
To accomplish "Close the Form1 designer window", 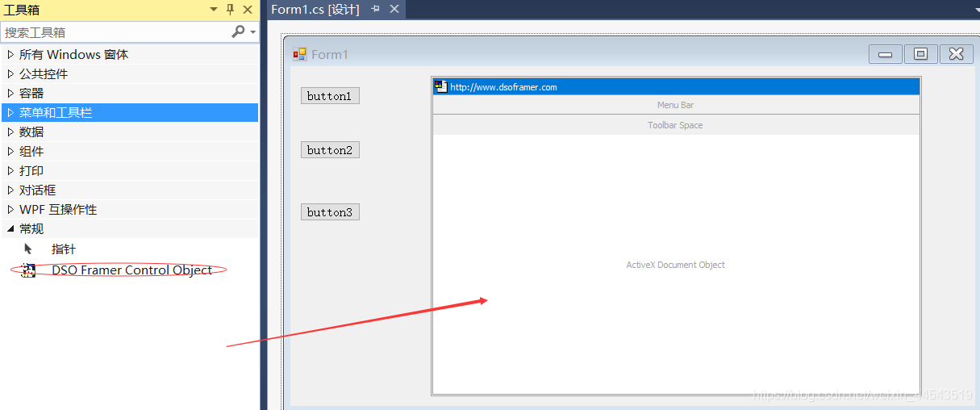I will [x=956, y=54].
